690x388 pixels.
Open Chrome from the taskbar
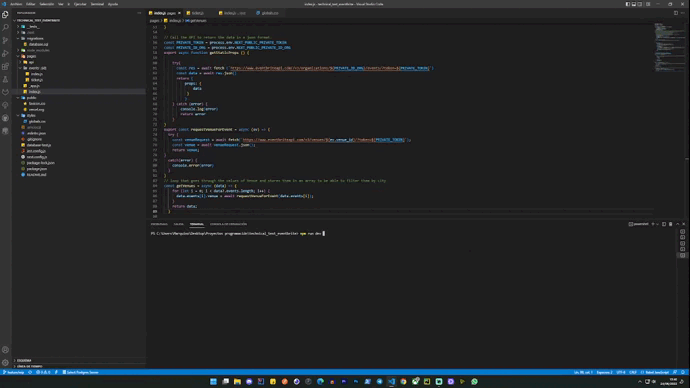[403, 381]
